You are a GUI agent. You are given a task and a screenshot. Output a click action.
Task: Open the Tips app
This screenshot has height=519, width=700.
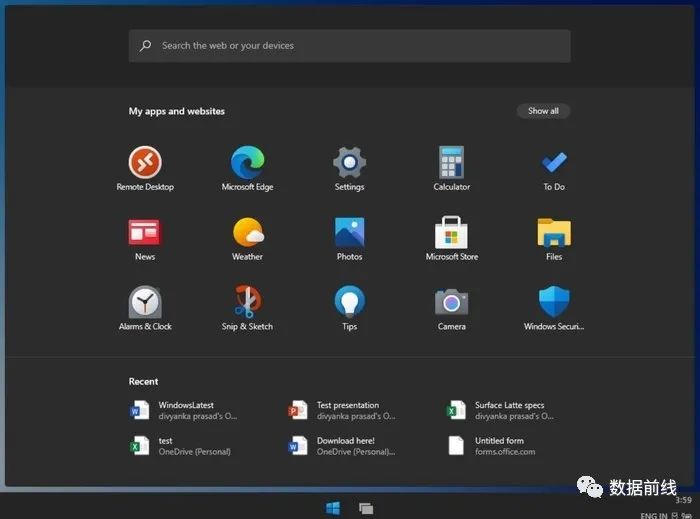tap(350, 308)
